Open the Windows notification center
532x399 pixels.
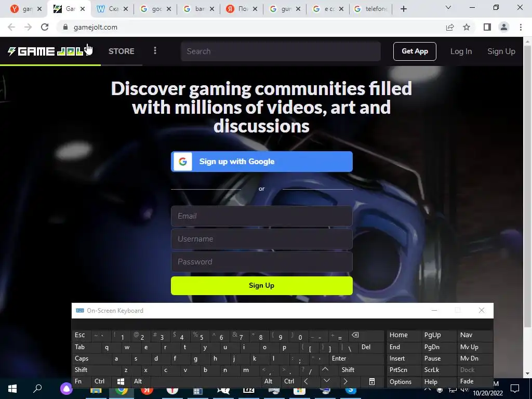click(x=515, y=389)
